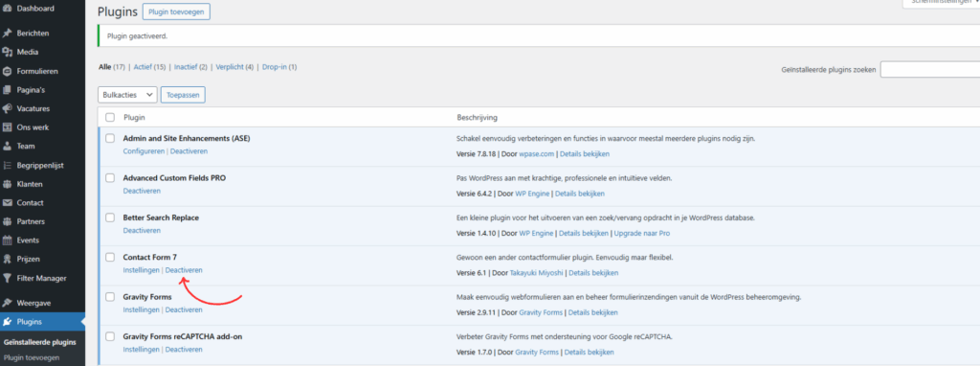Open the Vacatures menu item
Screen dimensions: 980x366
coord(33,109)
